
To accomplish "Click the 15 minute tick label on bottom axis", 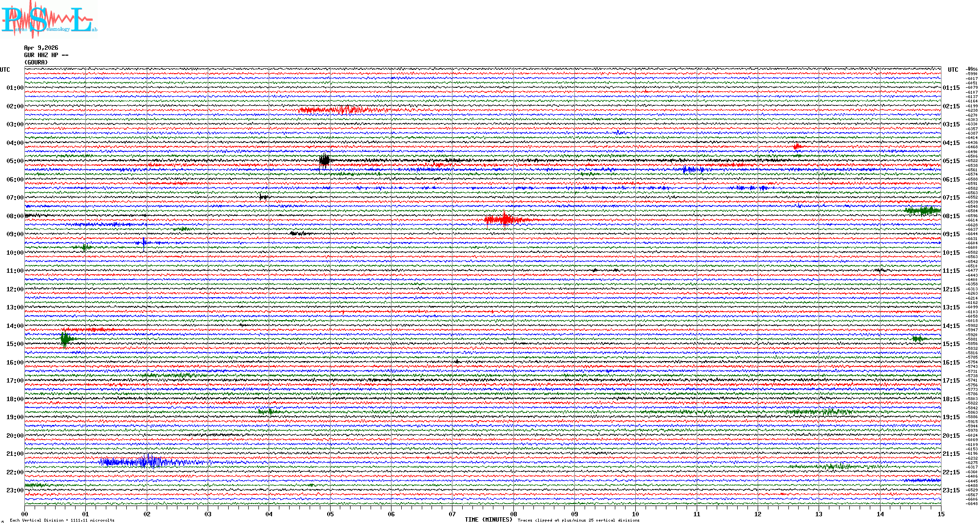I will (941, 514).
